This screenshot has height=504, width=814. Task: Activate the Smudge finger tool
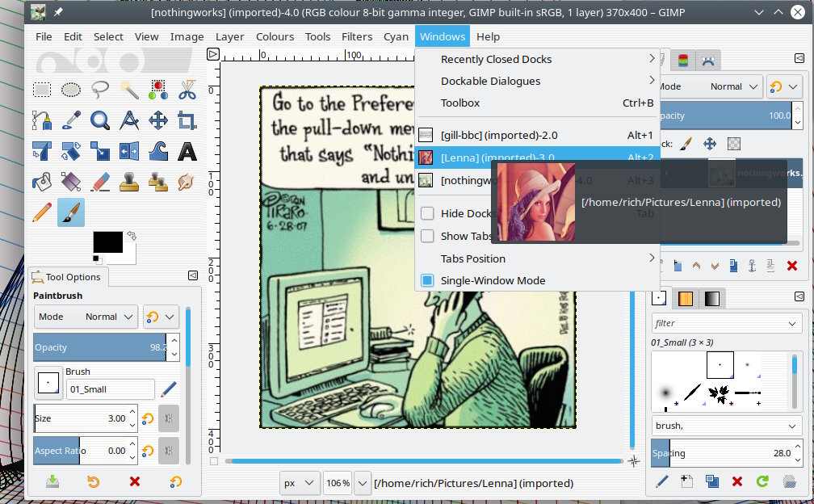pos(187,182)
